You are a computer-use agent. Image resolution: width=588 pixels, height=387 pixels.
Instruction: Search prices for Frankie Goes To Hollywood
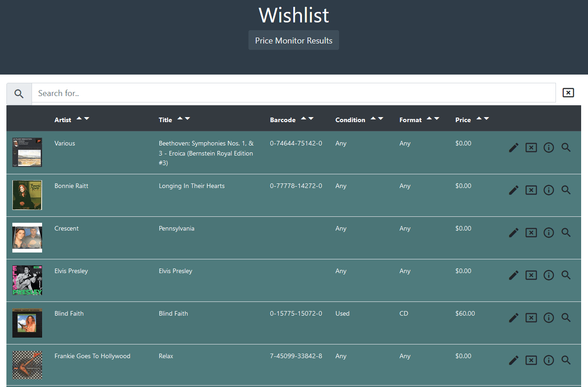566,360
